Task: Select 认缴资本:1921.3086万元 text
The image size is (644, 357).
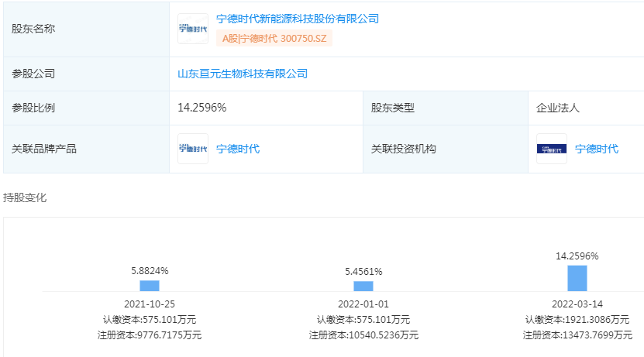Action: (577, 320)
